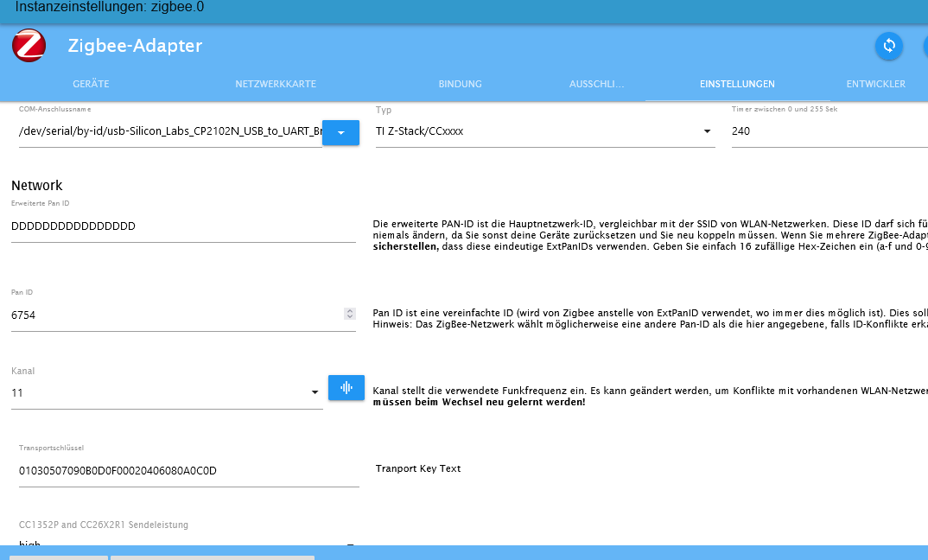Click the 'Instanzeinstellungen: zigbee.0' title
Screen dimensions: 928x560
click(x=110, y=7)
